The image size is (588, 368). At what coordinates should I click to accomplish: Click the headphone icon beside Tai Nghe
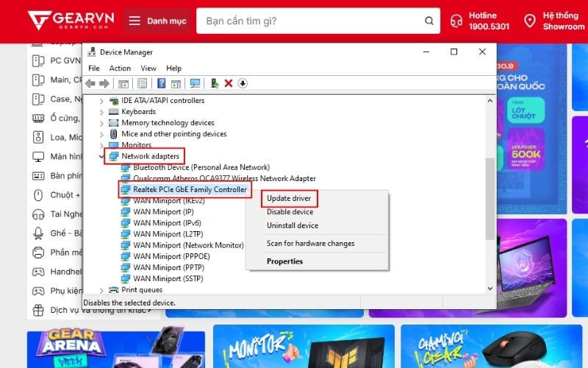(x=38, y=214)
